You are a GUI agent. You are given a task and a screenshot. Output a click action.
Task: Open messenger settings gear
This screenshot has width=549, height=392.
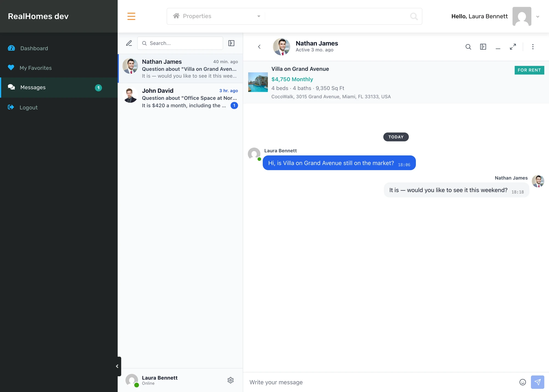tap(231, 380)
